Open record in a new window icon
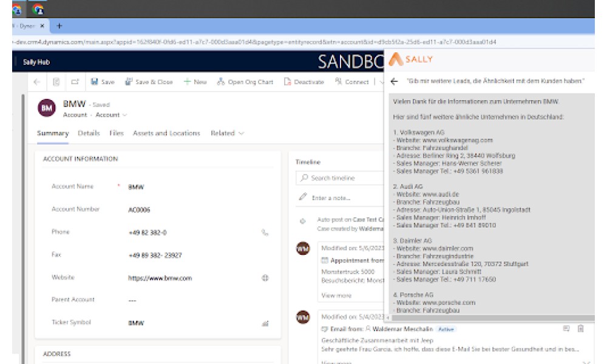This screenshot has width=607, height=364. [x=75, y=82]
